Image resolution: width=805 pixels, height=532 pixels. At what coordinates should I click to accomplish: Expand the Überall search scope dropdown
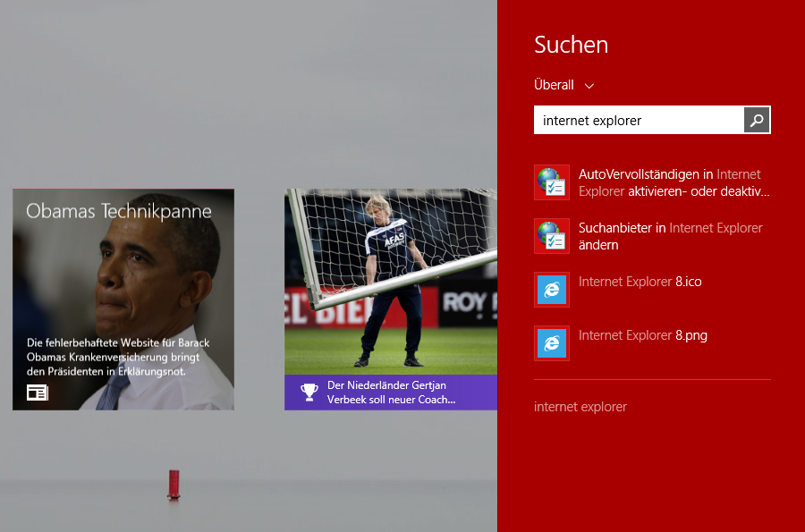coord(563,85)
